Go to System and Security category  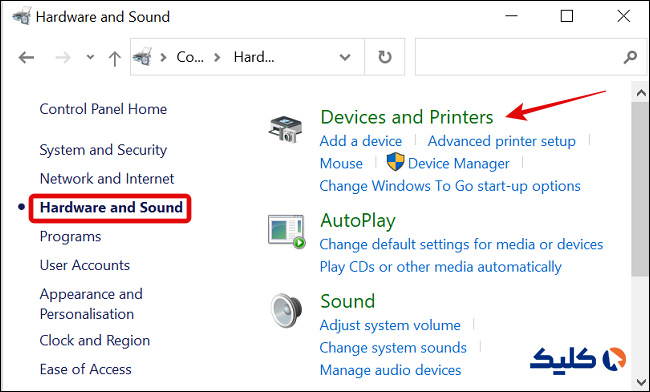coord(103,150)
